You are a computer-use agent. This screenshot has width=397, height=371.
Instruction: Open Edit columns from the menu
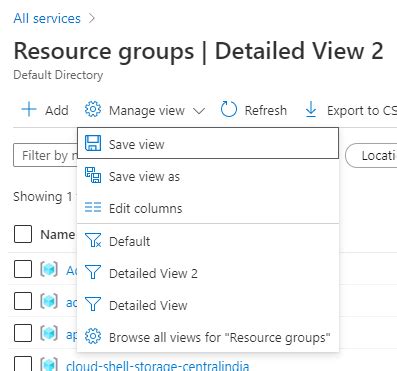[208, 208]
